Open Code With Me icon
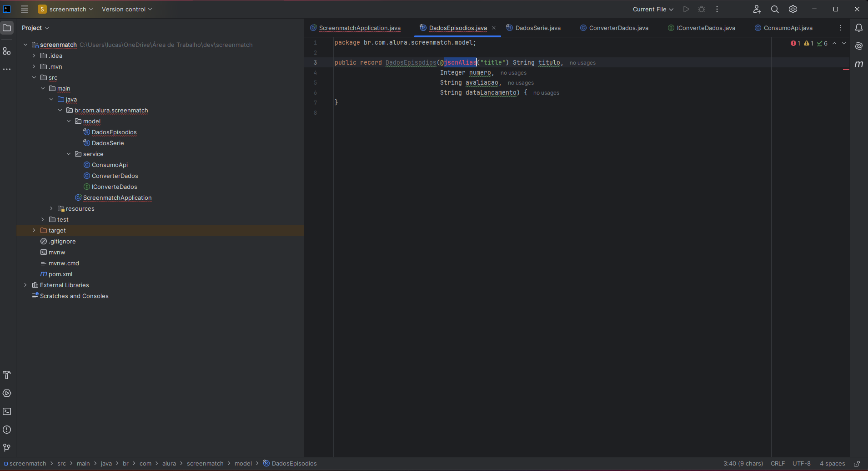Screen dimensions: 868x471 757,9
